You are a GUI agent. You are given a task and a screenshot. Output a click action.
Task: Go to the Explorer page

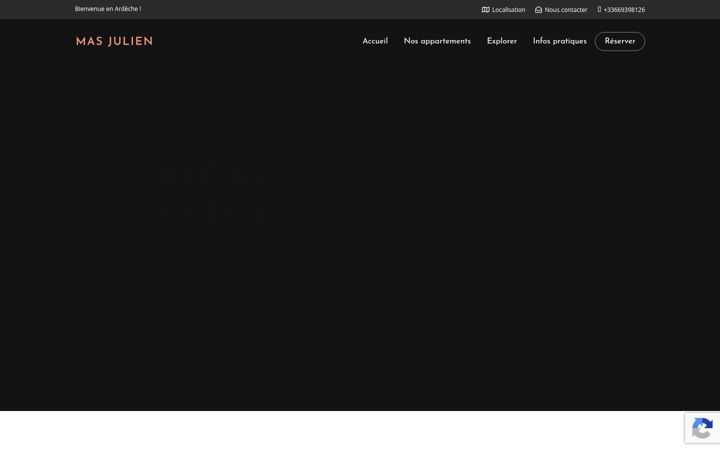pyautogui.click(x=501, y=41)
